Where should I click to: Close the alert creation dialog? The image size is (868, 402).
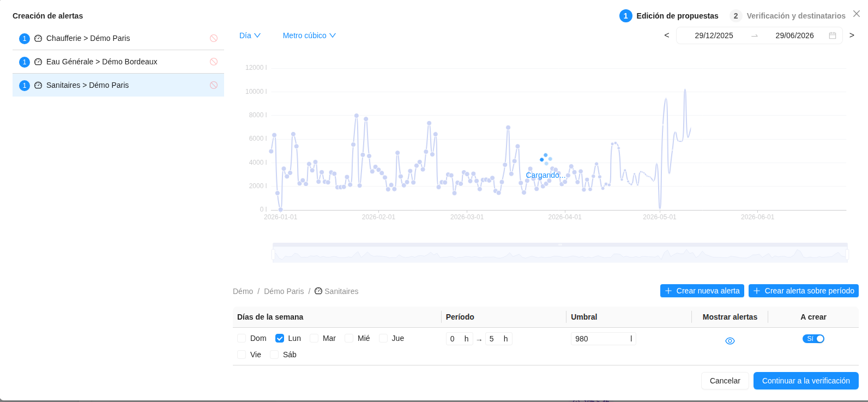(857, 14)
